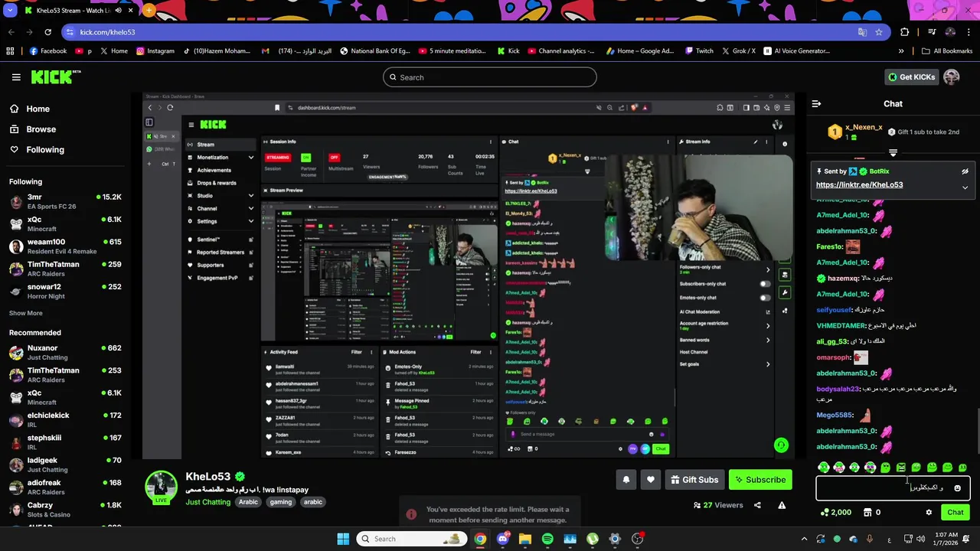The image size is (980, 551).
Task: Click KheLo53 streamer avatar
Action: (162, 487)
